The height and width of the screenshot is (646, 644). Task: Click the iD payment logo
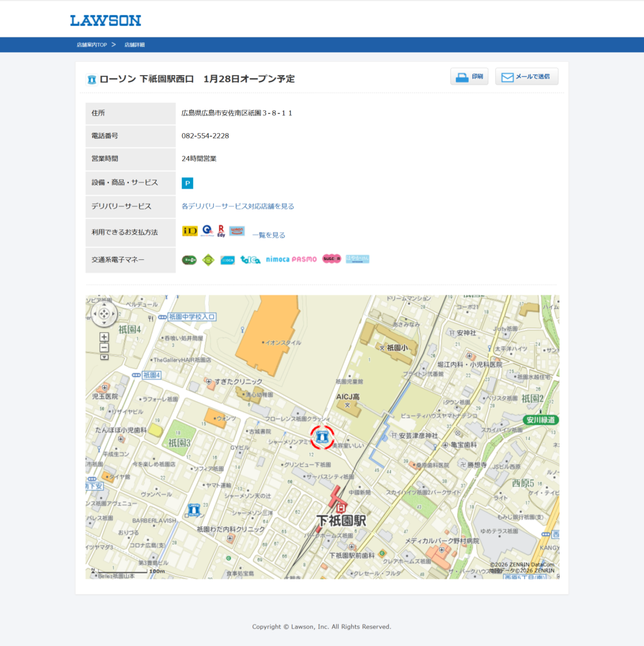tap(190, 231)
